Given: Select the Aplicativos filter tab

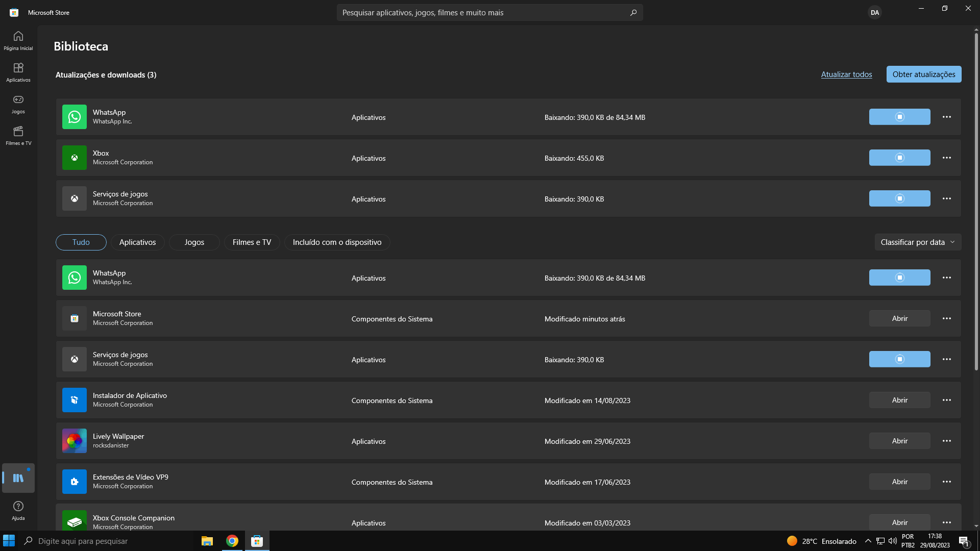Looking at the screenshot, I should coord(137,242).
